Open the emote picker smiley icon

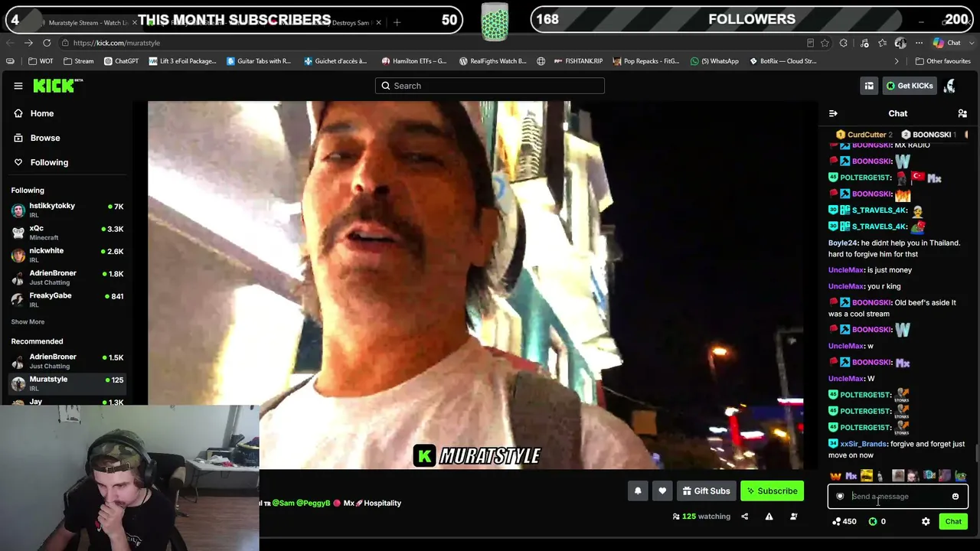click(x=955, y=497)
